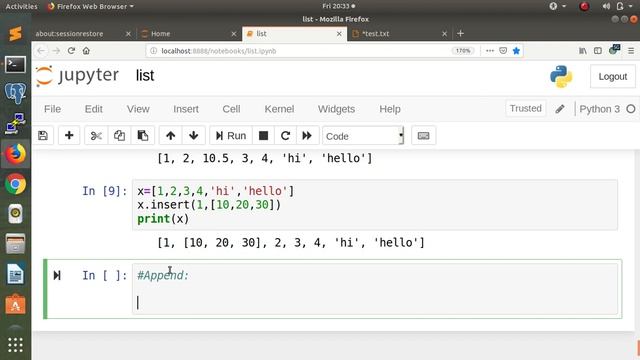
Task: Click the Fri 20:33 clock
Action: point(338,6)
